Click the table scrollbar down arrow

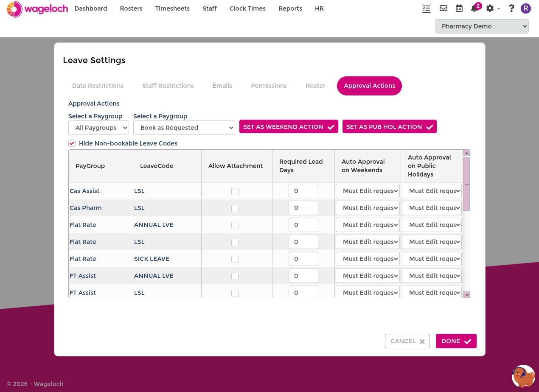tap(466, 295)
